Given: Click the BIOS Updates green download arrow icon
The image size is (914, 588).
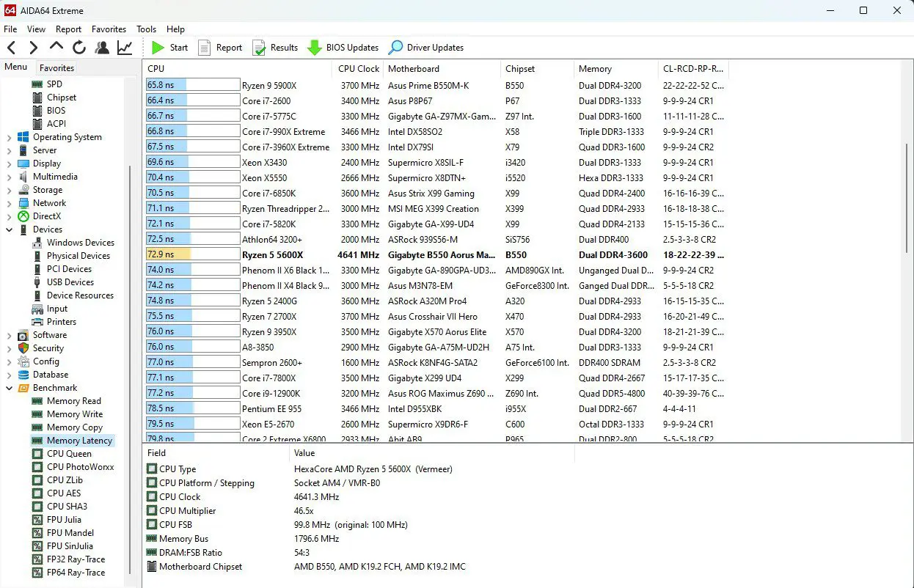Looking at the screenshot, I should pyautogui.click(x=314, y=48).
